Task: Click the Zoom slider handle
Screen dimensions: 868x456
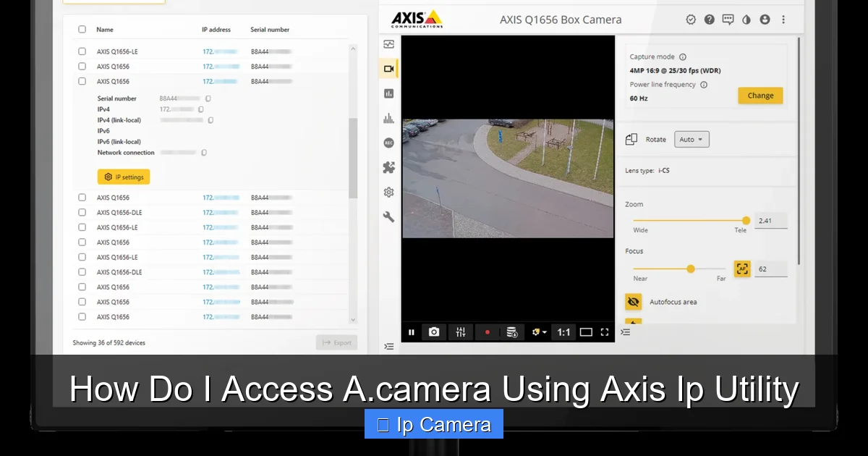Action: click(746, 221)
